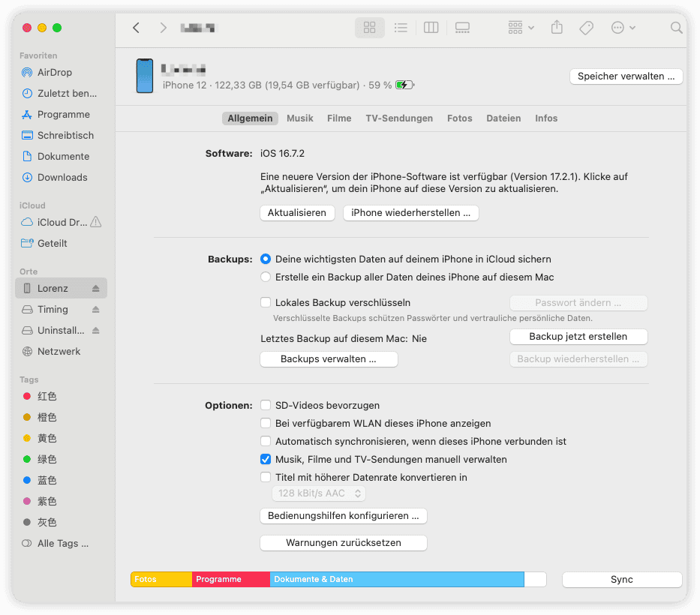Click the battery charging indicator

point(405,85)
